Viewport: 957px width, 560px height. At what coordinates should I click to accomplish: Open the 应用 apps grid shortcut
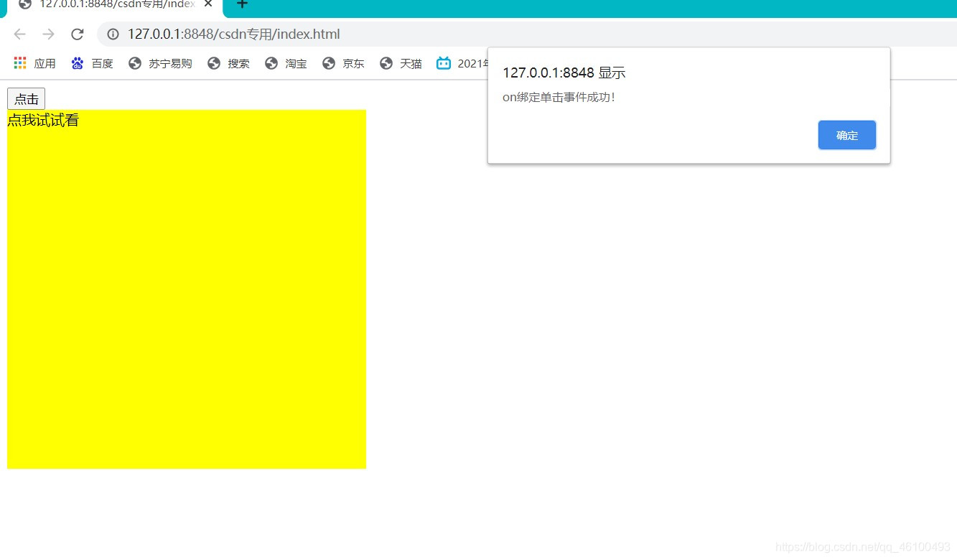[x=34, y=63]
